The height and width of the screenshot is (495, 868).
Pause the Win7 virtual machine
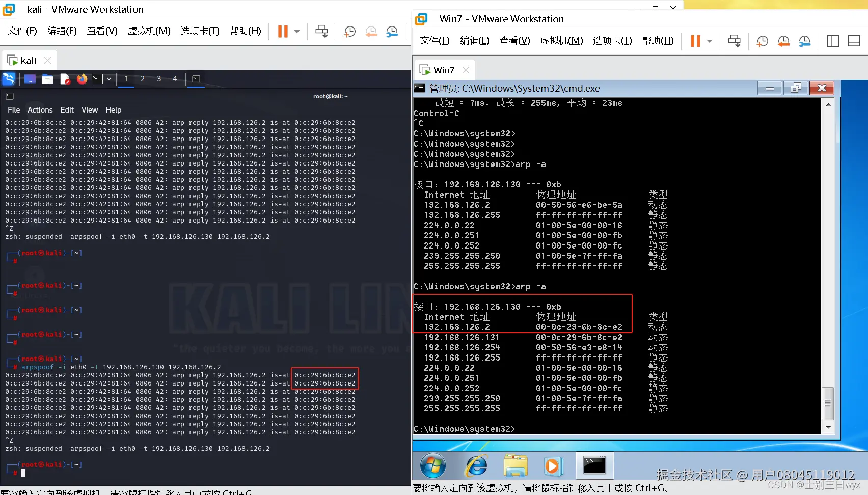695,41
